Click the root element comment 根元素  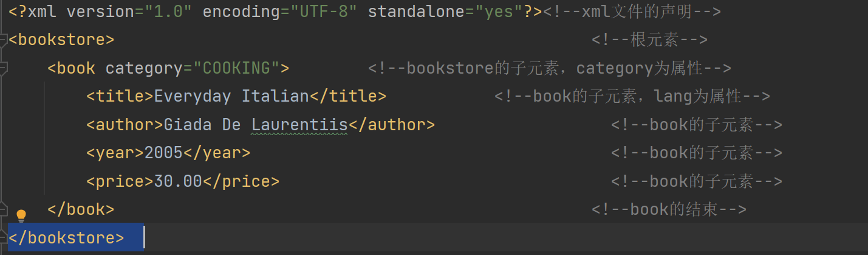[x=649, y=40]
